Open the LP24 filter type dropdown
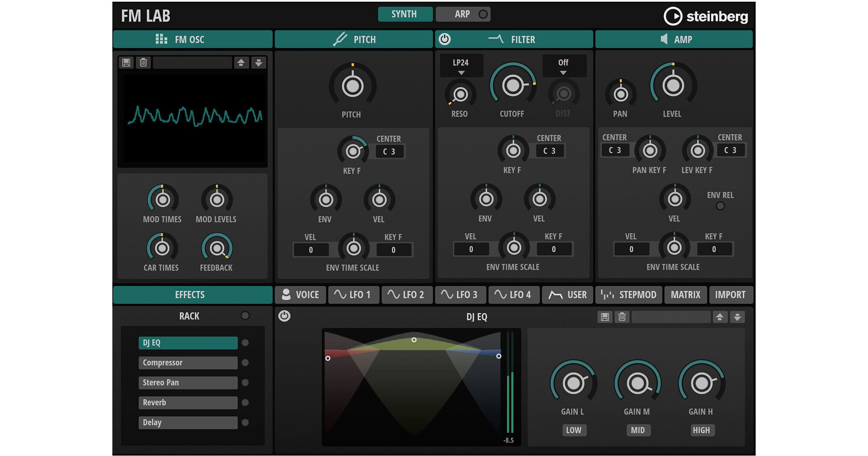This screenshot has width=868, height=456. click(x=461, y=66)
